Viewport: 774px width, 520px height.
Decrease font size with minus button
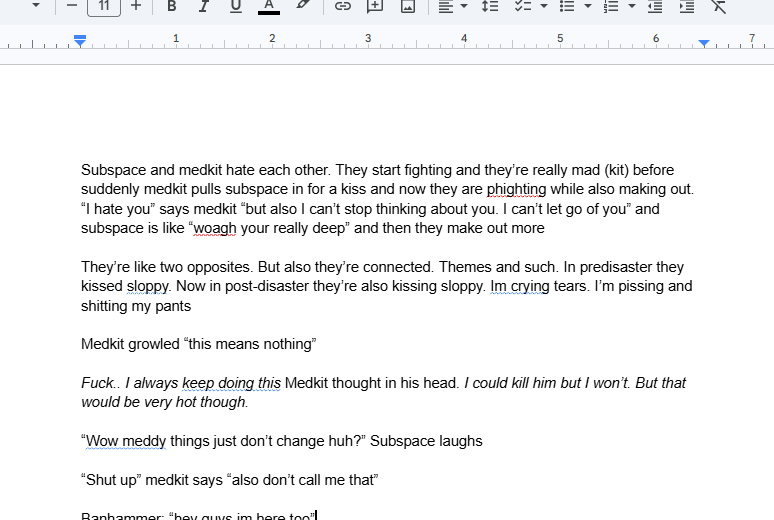point(72,6)
